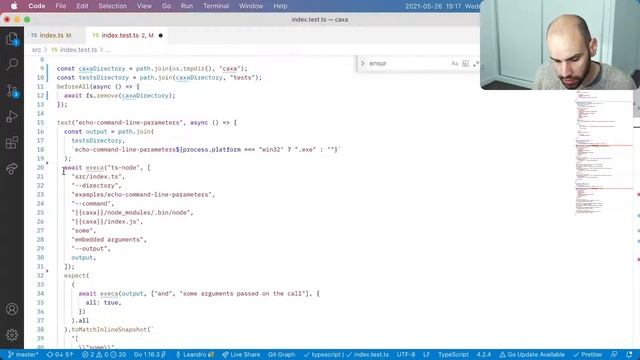Open the Go menu
640x360 pixels.
166,6
